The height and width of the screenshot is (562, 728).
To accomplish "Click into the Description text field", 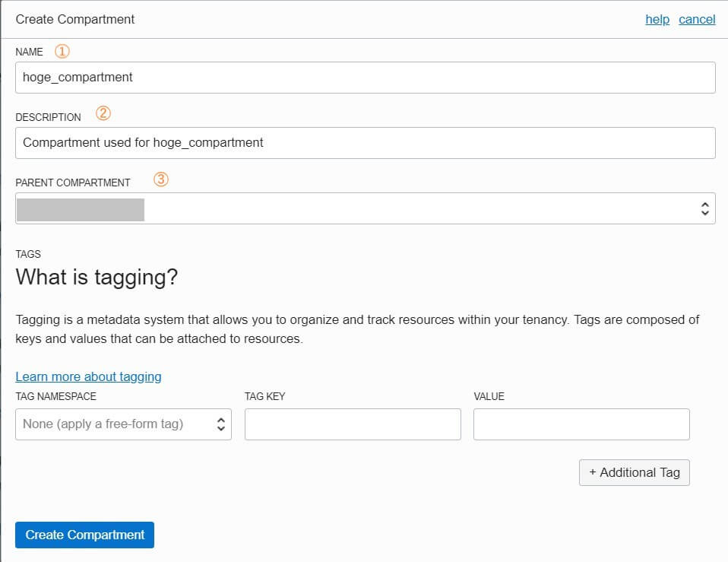I will pyautogui.click(x=366, y=143).
